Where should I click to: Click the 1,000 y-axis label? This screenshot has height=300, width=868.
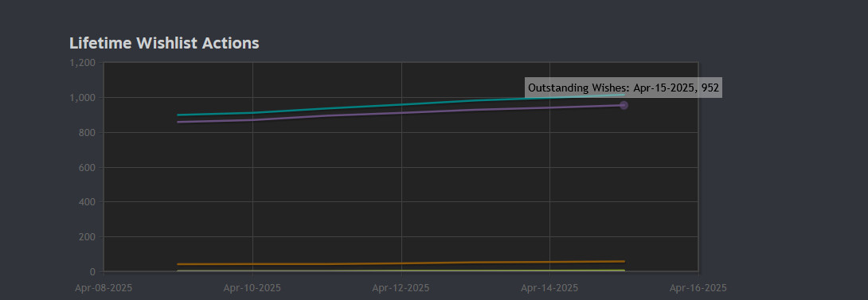tap(83, 97)
